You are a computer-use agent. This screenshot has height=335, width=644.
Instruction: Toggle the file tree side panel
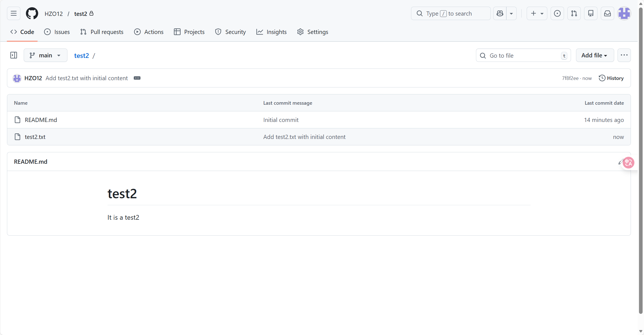click(x=14, y=55)
